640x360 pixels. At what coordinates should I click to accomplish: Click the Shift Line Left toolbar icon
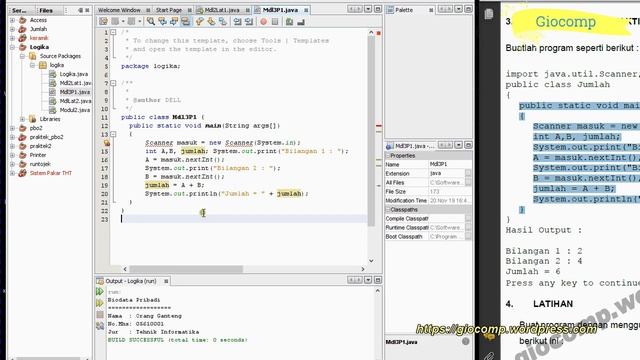coord(237,21)
